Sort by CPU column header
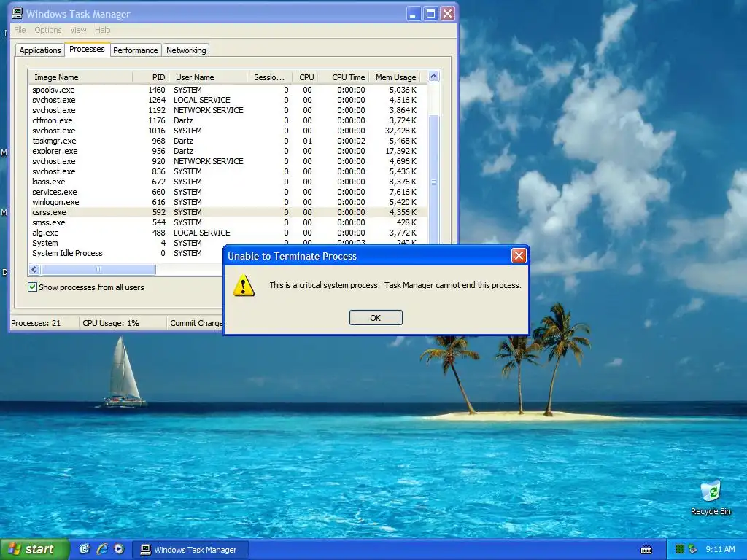 tap(305, 77)
